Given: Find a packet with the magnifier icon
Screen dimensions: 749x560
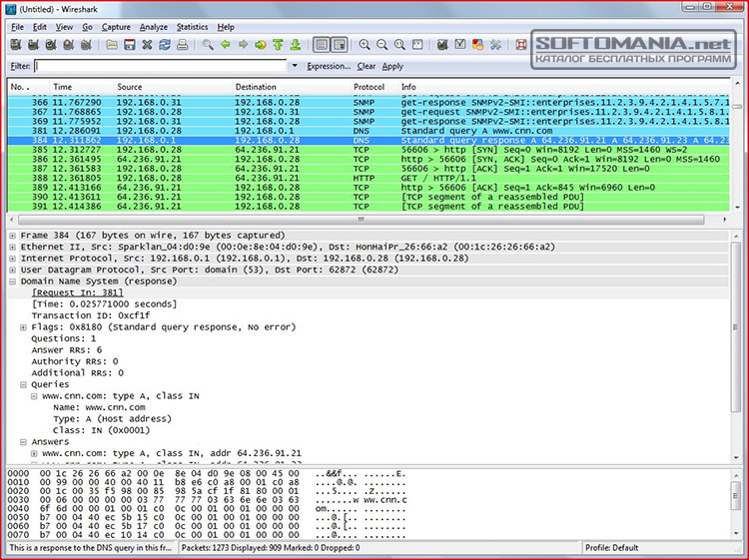Looking at the screenshot, I should point(208,45).
